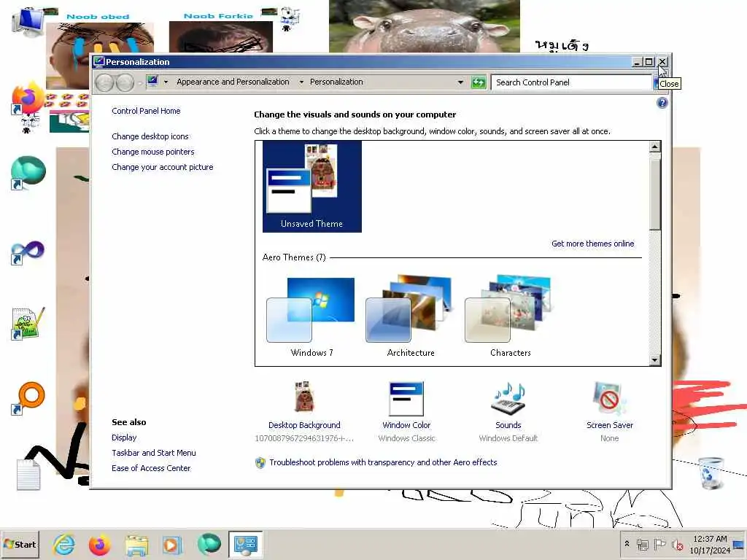
Task: Click Troubleshoot problems with transparency link
Action: 383,462
